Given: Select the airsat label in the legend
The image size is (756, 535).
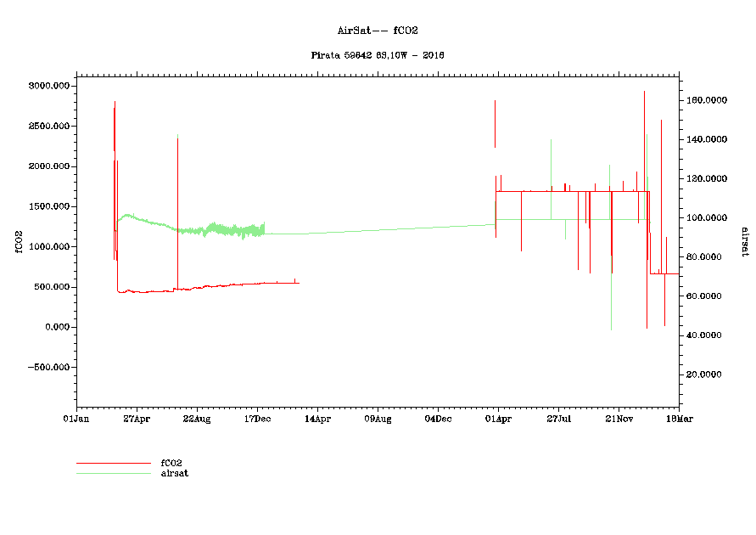Looking at the screenshot, I should (174, 473).
